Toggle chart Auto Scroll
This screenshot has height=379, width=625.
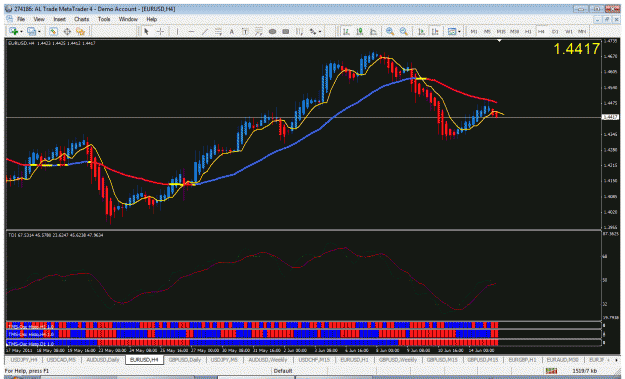(x=421, y=31)
